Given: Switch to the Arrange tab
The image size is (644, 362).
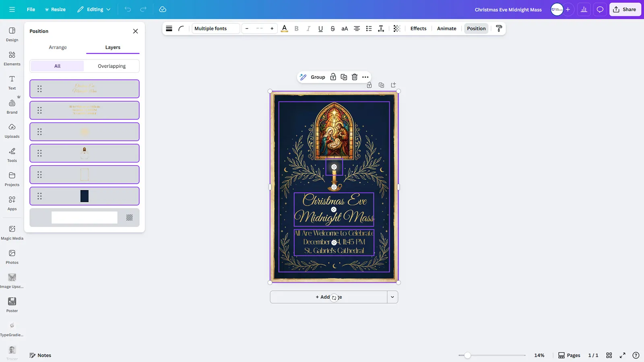Looking at the screenshot, I should pos(58,47).
